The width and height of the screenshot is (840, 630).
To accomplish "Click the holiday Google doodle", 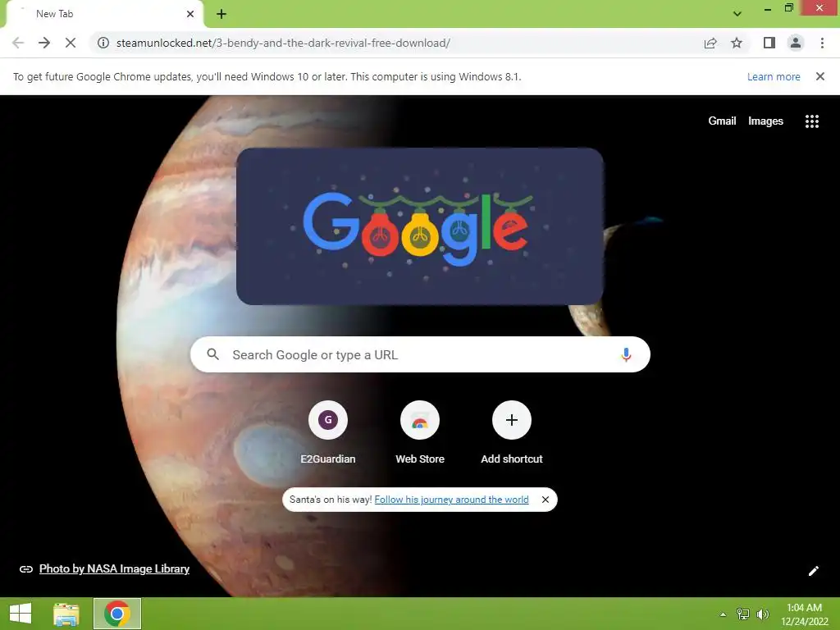I will click(420, 226).
